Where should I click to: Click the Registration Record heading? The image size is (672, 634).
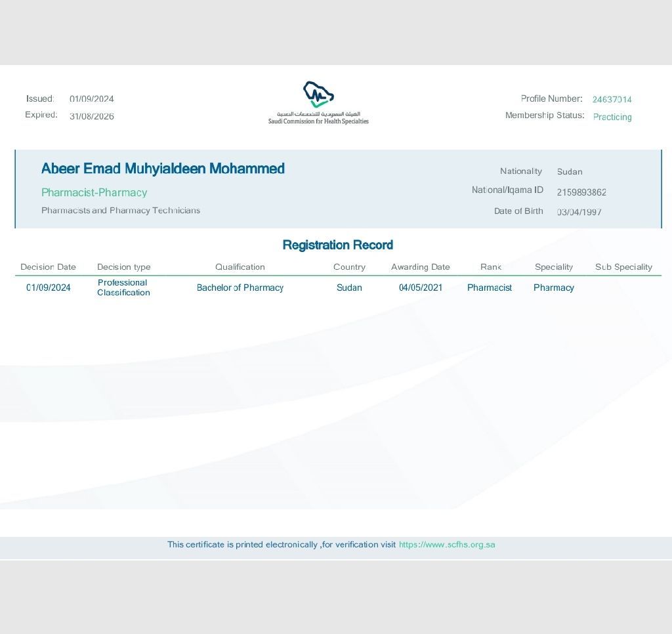pyautogui.click(x=337, y=245)
